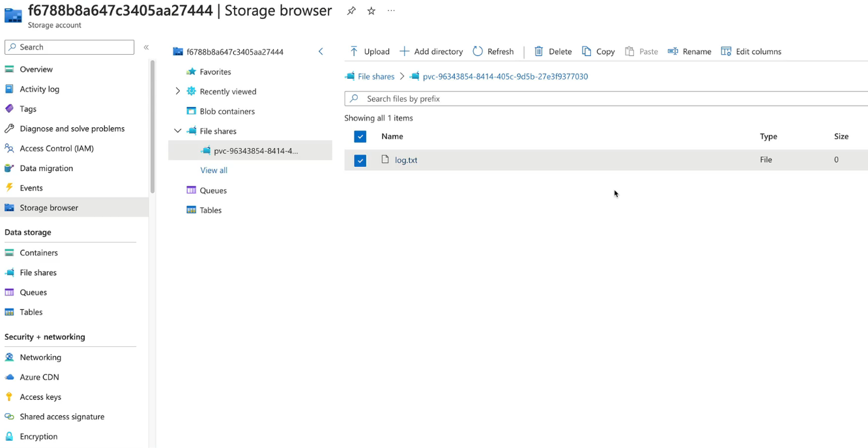
Task: Toggle the select-all checkbox in header
Action: pos(360,136)
